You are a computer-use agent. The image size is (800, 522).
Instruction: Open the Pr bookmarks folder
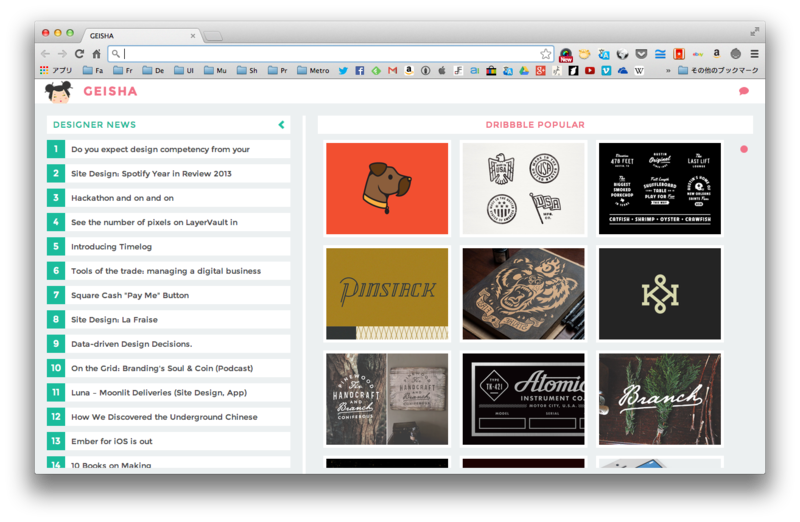tap(278, 70)
